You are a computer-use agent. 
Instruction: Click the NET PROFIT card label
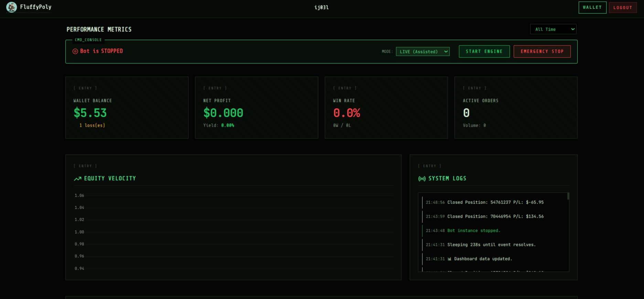click(x=217, y=101)
